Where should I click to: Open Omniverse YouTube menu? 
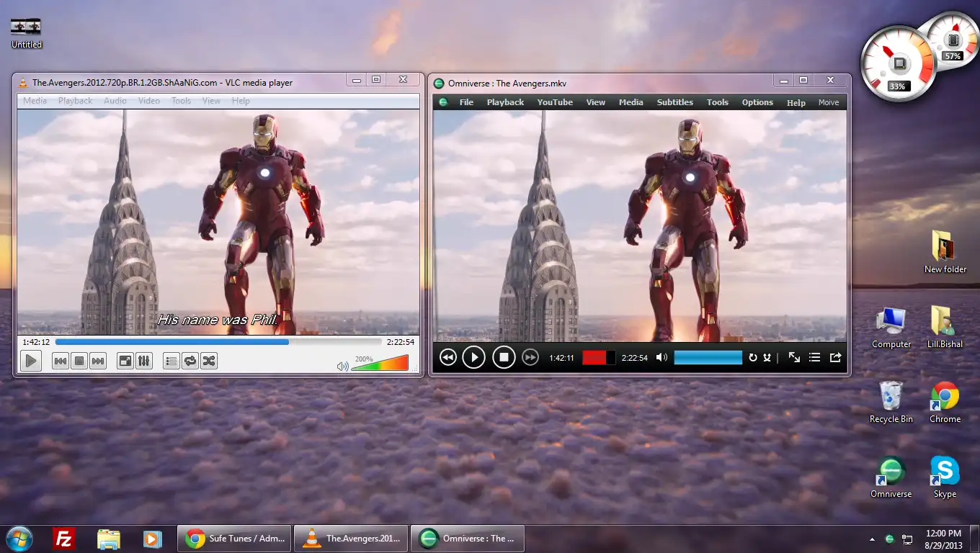point(555,102)
